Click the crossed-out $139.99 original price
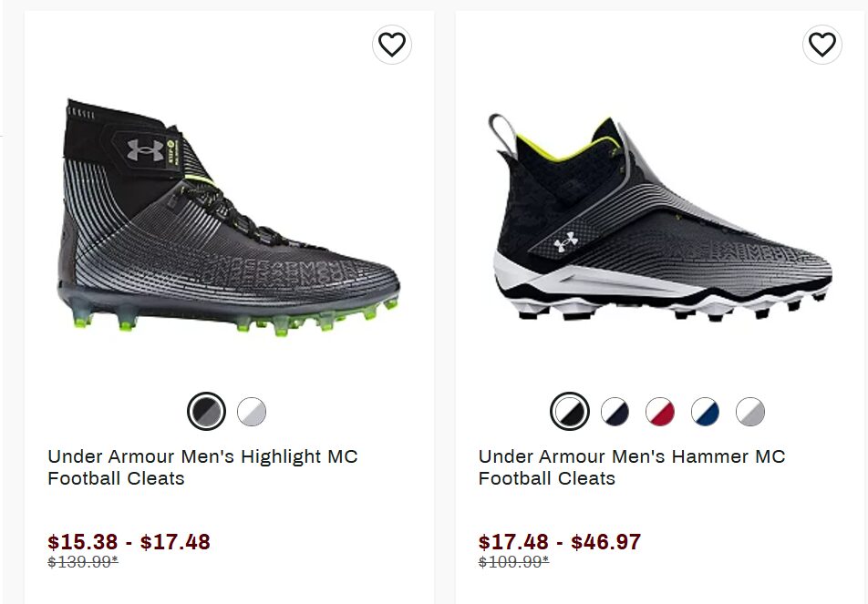 [83, 562]
